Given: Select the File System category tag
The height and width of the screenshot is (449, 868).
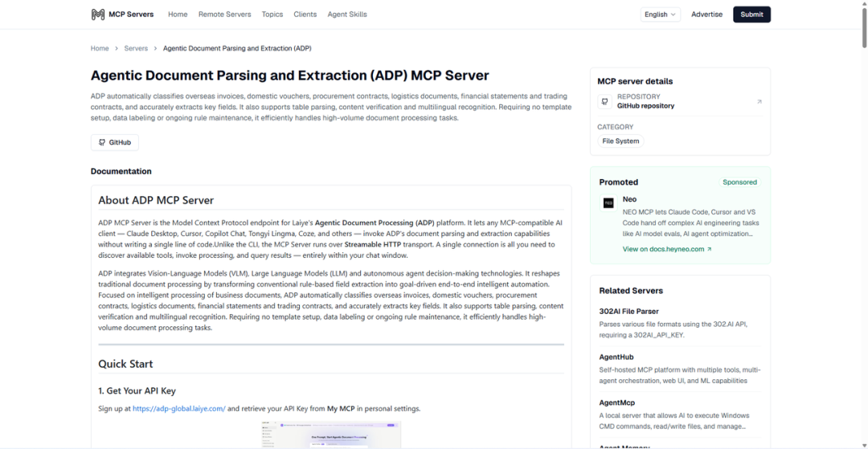Looking at the screenshot, I should click(620, 141).
